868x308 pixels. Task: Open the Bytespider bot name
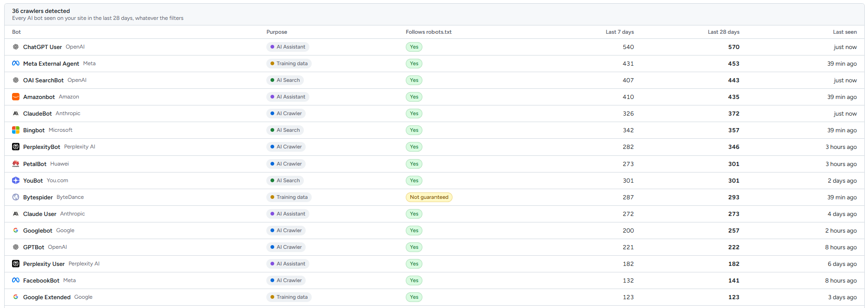tap(38, 197)
